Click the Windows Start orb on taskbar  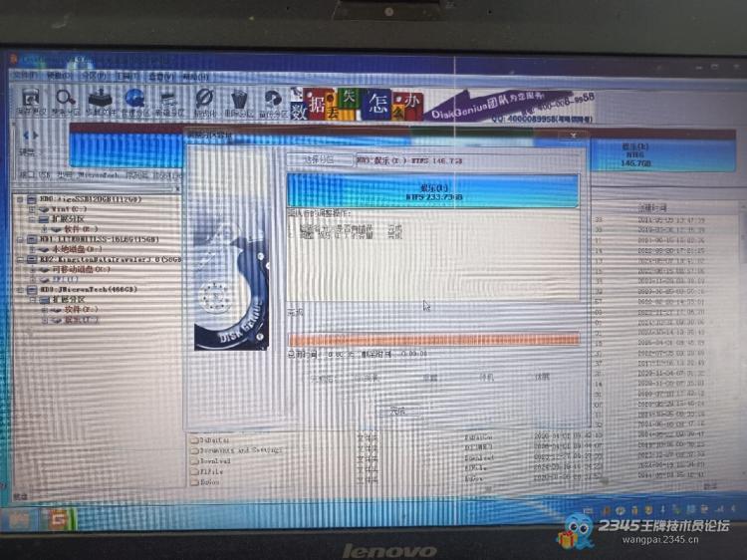pyautogui.click(x=19, y=520)
